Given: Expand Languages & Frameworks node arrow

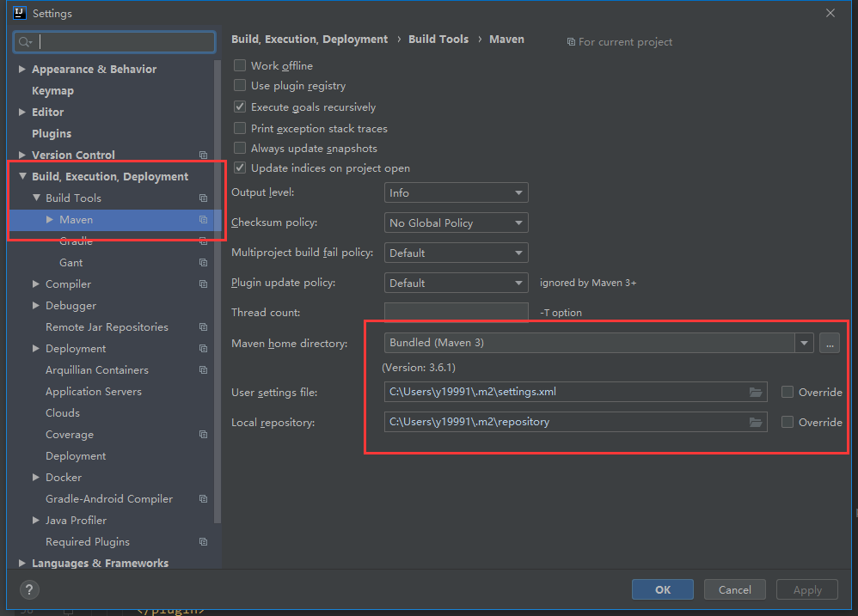Looking at the screenshot, I should pos(21,563).
